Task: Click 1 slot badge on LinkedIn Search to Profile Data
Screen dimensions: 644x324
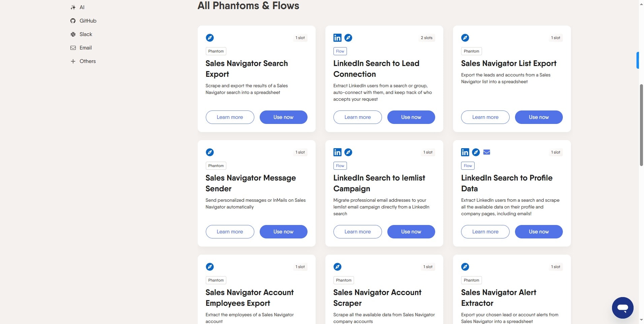Action: click(556, 152)
